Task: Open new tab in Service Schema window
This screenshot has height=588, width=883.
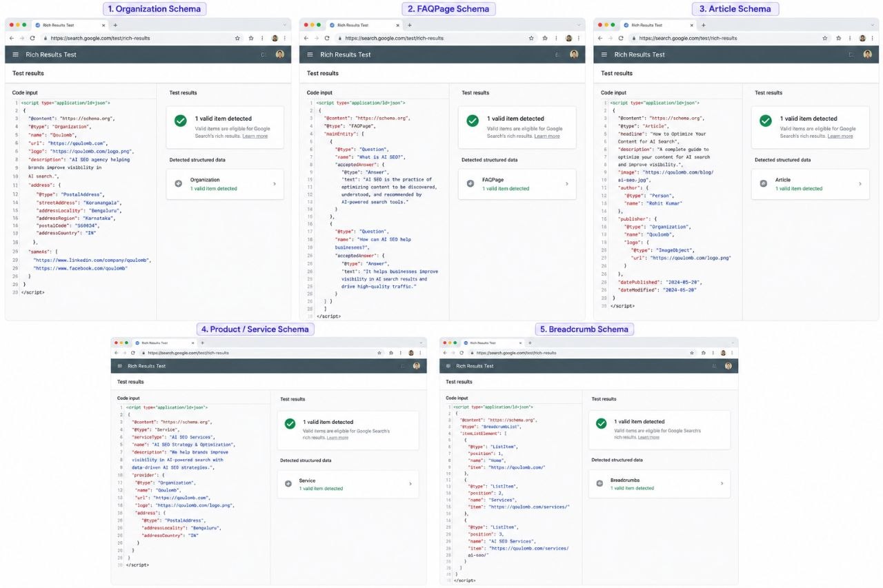Action: (202, 342)
